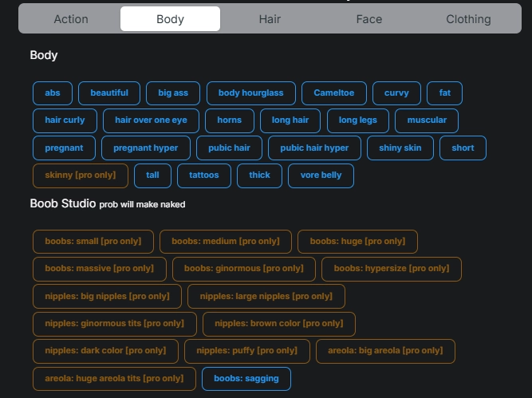
Task: Click the skinny pro only tag
Action: click(81, 175)
